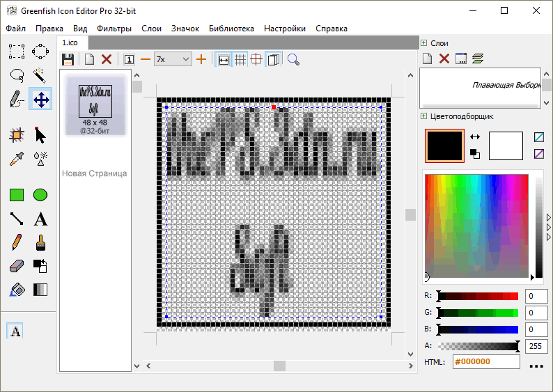
Task: Select the green Rectangle shape tool
Action: pos(17,194)
